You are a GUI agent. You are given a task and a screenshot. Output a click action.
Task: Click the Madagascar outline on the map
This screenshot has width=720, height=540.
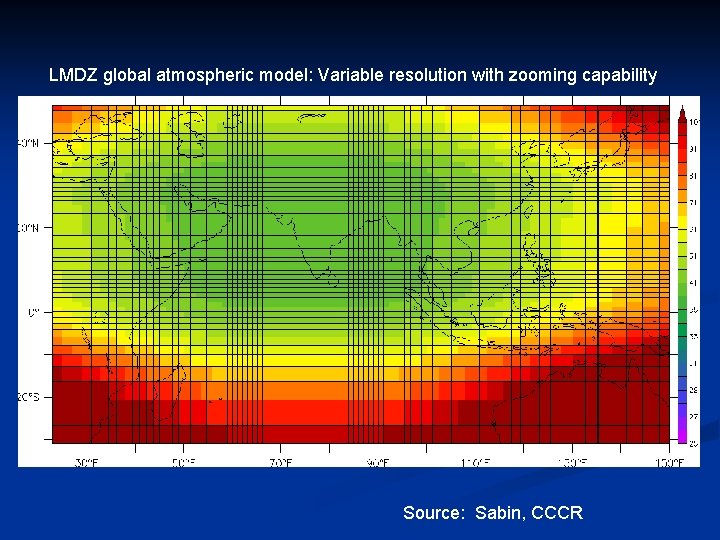click(x=170, y=393)
